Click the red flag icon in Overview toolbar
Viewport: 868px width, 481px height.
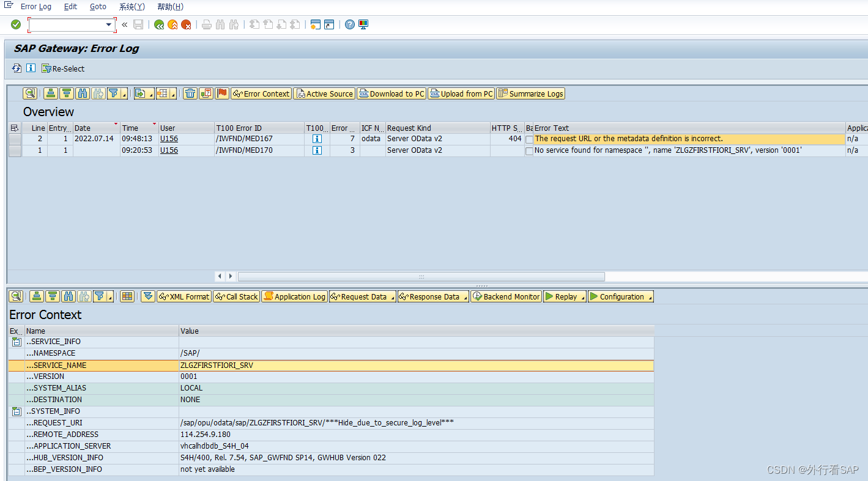click(x=222, y=94)
